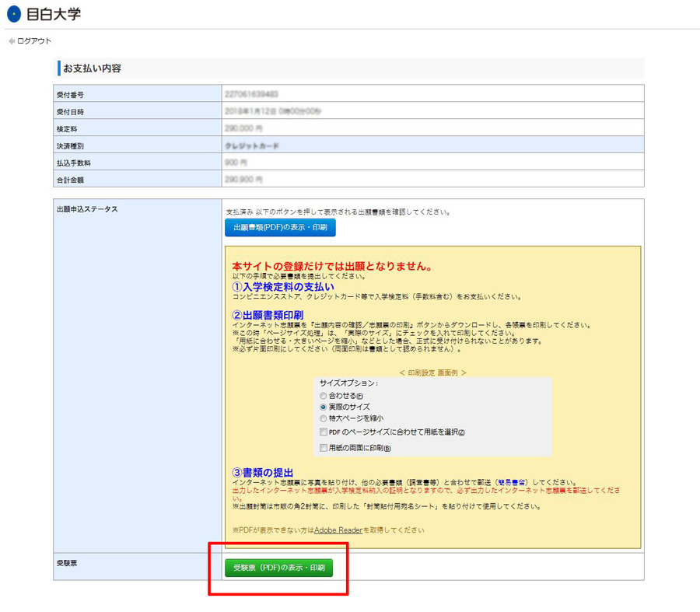Click the 出願申込ステータス label
Image resolution: width=700 pixels, height=612 pixels.
click(87, 209)
